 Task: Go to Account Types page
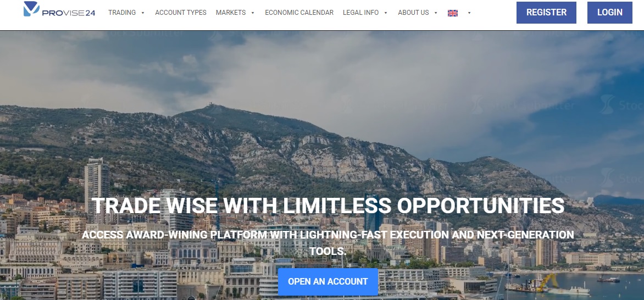click(x=181, y=13)
